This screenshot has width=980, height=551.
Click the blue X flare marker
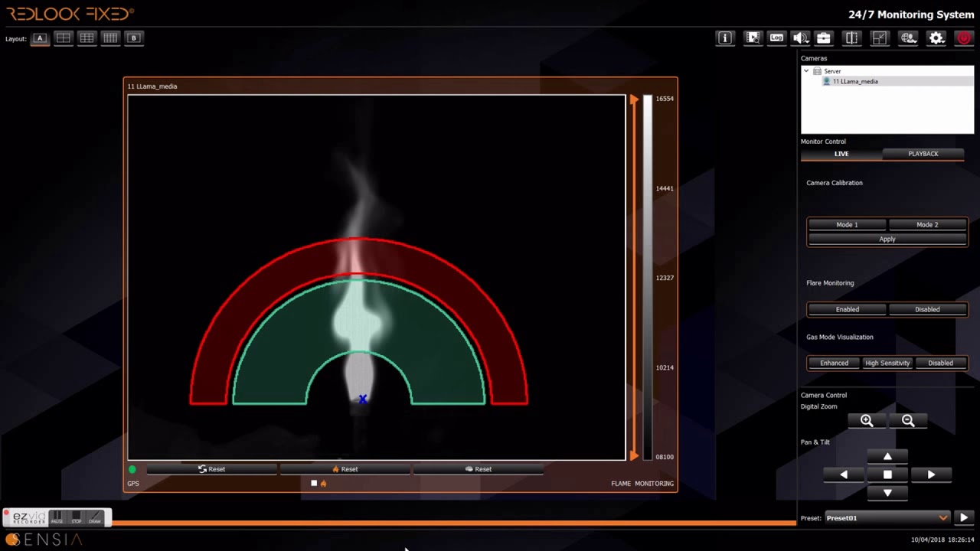point(363,399)
